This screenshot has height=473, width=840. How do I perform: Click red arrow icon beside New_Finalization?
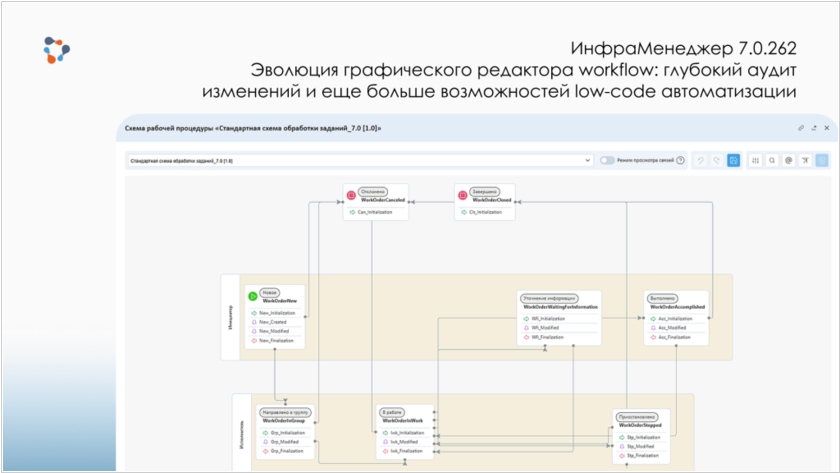(x=254, y=341)
